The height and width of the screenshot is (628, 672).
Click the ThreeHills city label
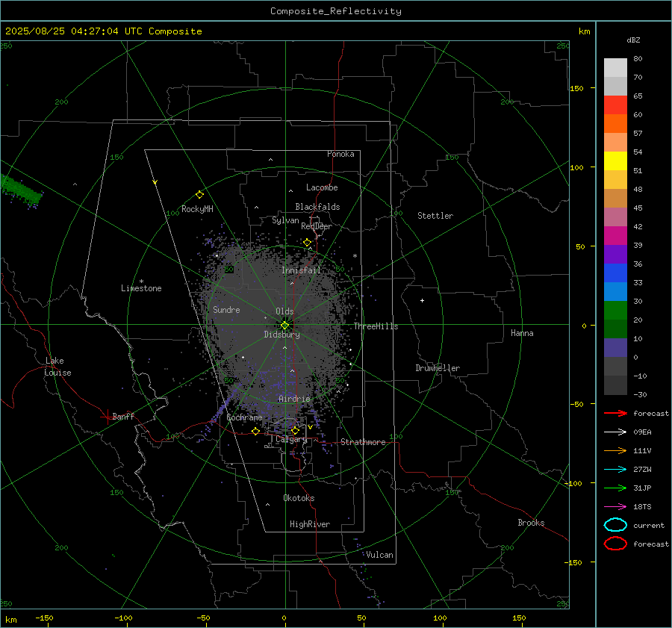pos(376,326)
